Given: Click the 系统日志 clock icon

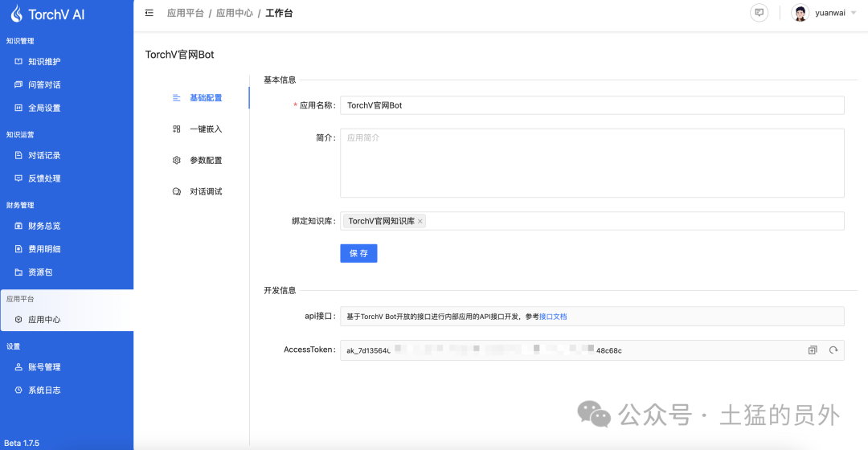Looking at the screenshot, I should (x=18, y=391).
